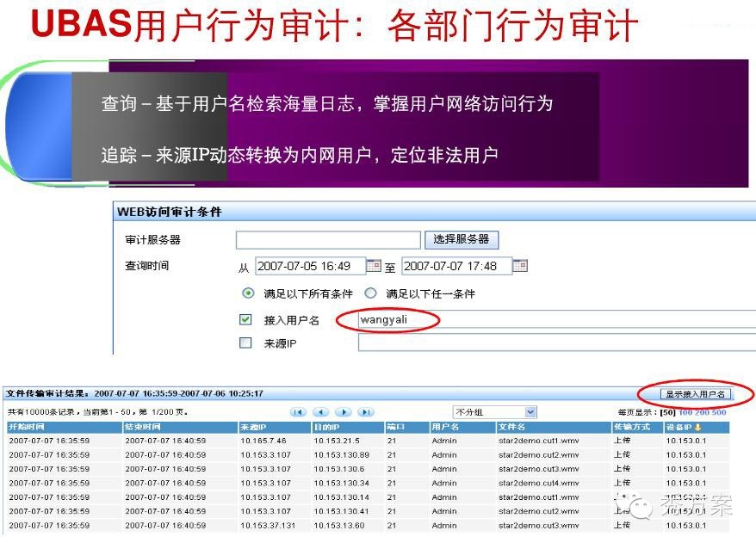
Task: Open calendar picker for start date 2007-07-05
Action: tap(374, 266)
